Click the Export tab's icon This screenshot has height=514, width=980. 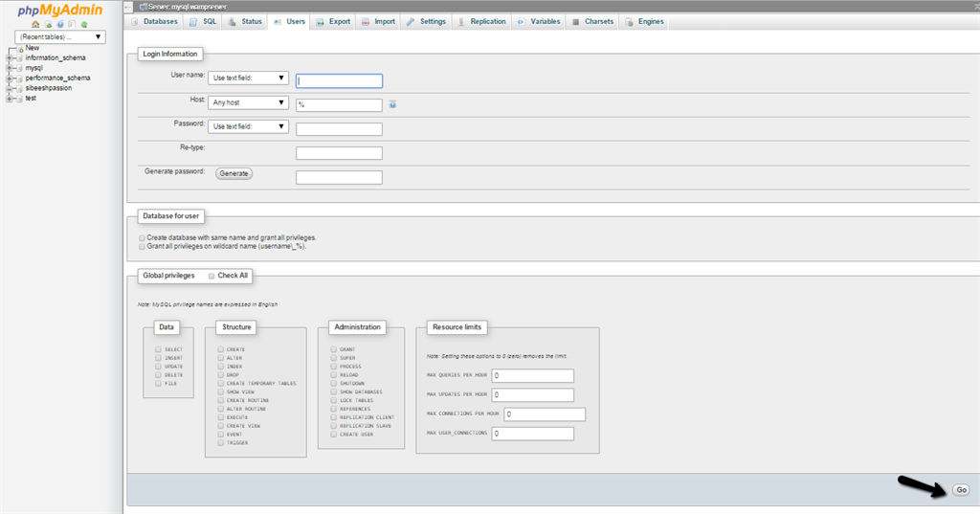pos(320,22)
